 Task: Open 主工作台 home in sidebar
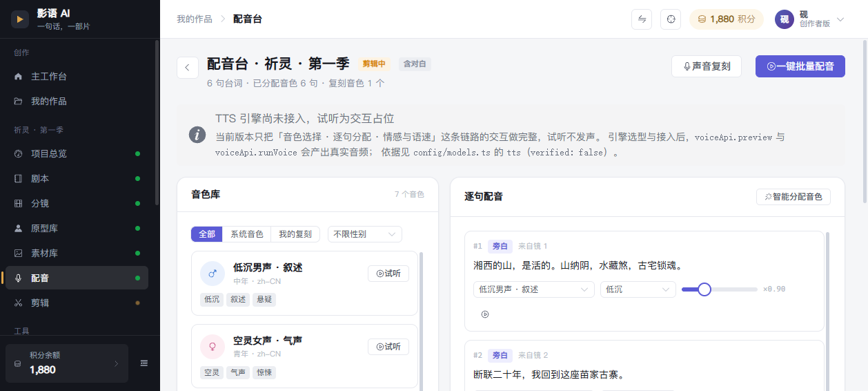[x=77, y=76]
